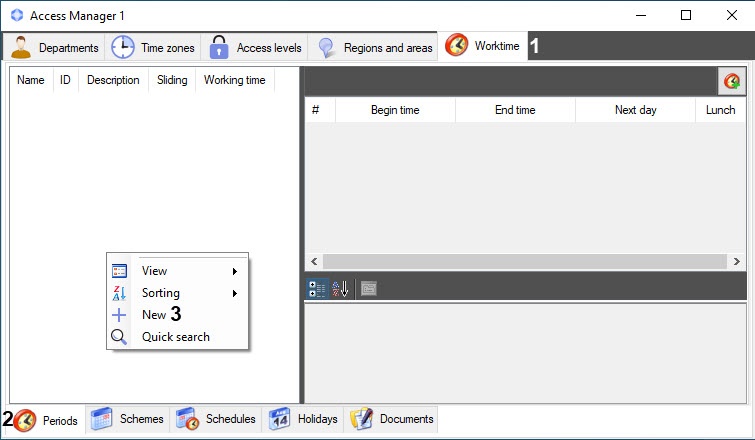Image resolution: width=755 pixels, height=440 pixels.
Task: Minimize the Access Manager window
Action: click(640, 15)
